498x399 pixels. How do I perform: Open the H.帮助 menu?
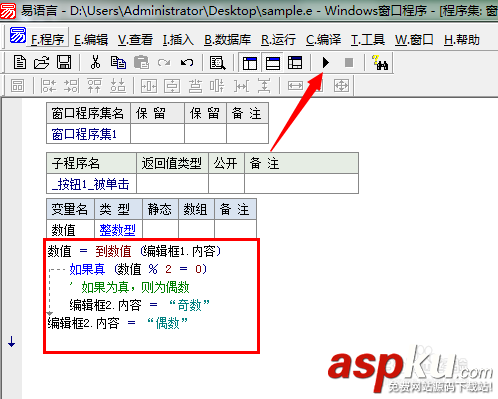tap(462, 40)
